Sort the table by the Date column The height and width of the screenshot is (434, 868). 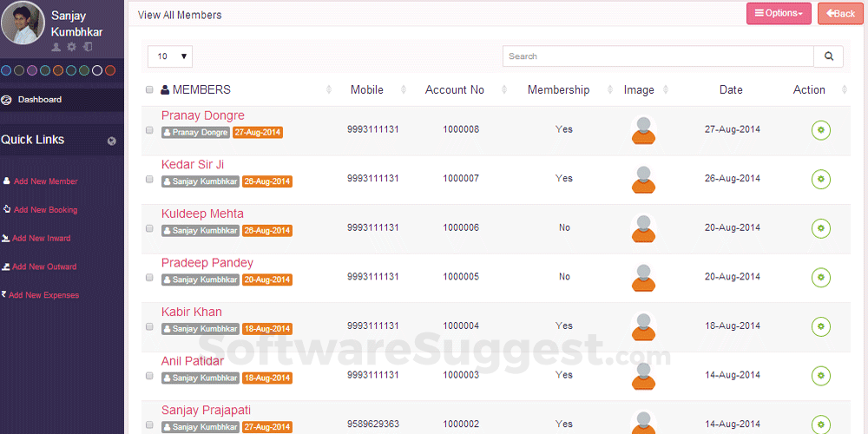(731, 89)
